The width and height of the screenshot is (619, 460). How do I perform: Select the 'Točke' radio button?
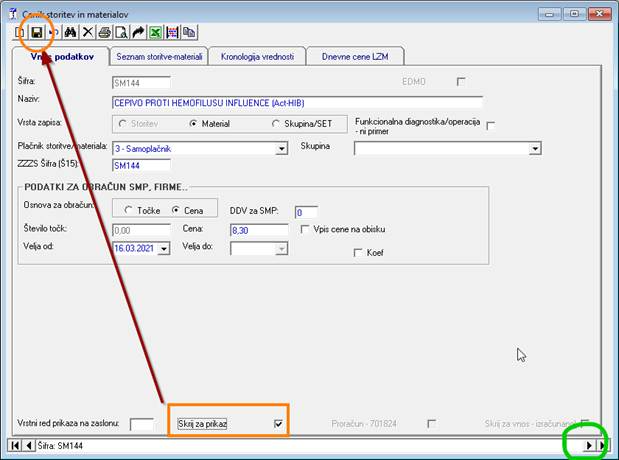tap(130, 210)
